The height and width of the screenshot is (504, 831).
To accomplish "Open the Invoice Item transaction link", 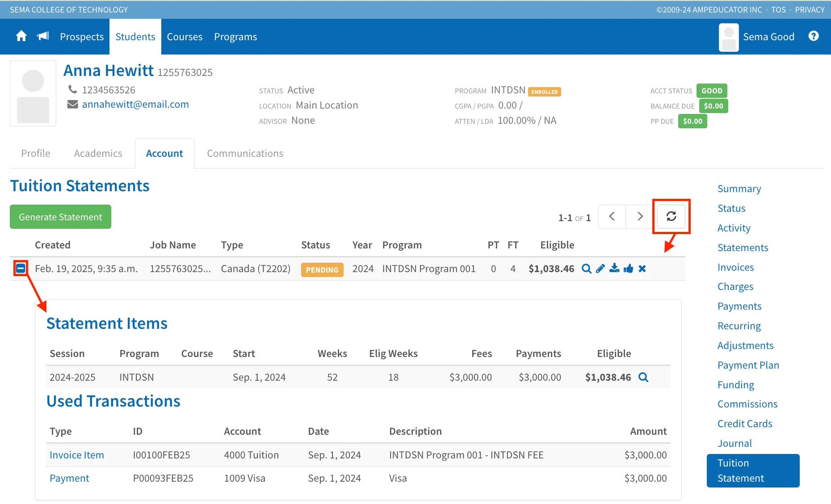I will click(x=77, y=455).
